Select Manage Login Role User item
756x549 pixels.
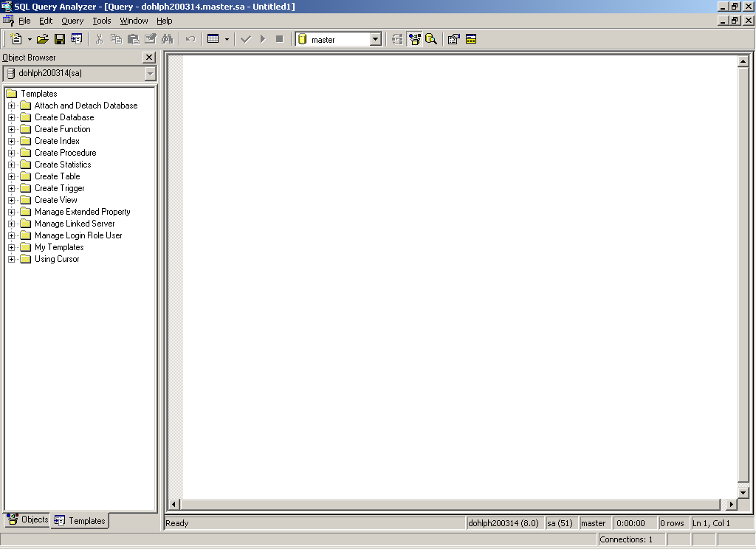[78, 235]
